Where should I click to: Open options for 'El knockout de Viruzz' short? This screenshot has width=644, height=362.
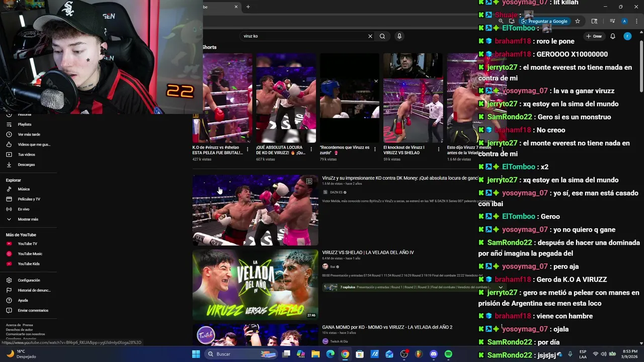coord(439,150)
